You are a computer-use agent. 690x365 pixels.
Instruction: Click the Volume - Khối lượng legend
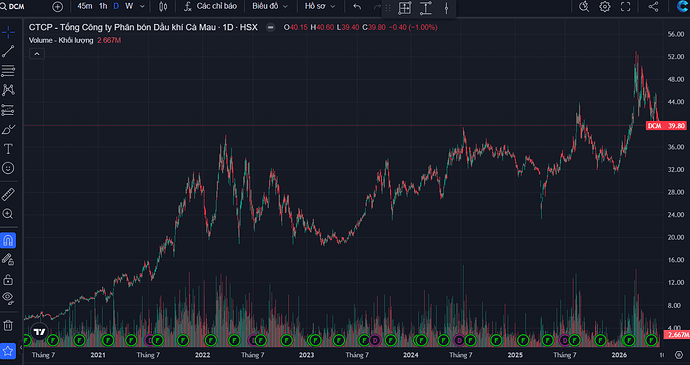(61, 40)
